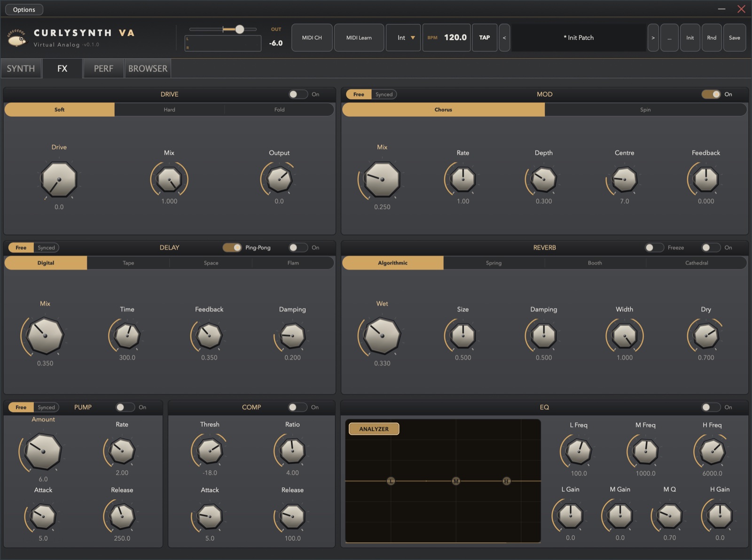This screenshot has width=752, height=560.
Task: Select the EQ low band L node
Action: 391,481
